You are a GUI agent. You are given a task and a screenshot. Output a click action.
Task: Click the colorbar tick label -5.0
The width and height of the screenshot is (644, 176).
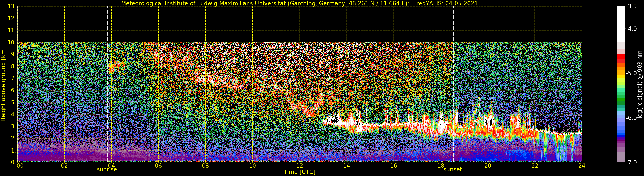(631, 73)
